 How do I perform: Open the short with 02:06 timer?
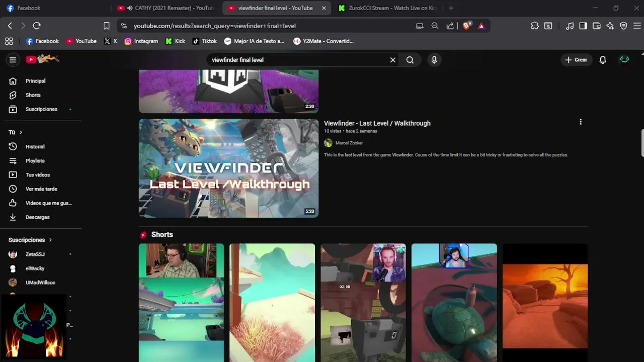click(363, 303)
